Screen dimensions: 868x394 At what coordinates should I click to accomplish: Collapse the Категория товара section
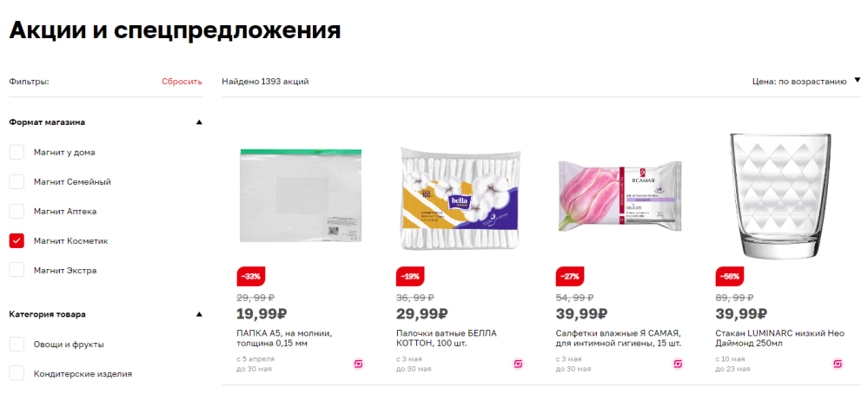tap(199, 314)
